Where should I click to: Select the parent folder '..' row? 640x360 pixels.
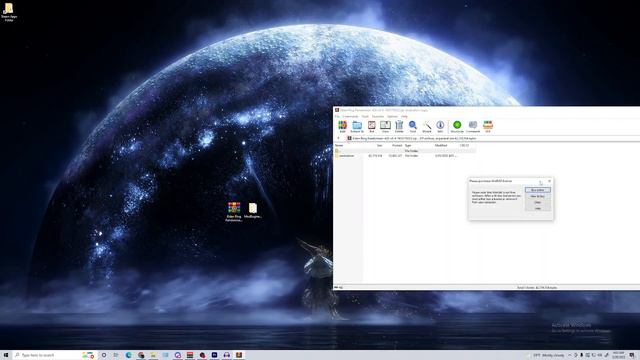pyautogui.click(x=405, y=151)
